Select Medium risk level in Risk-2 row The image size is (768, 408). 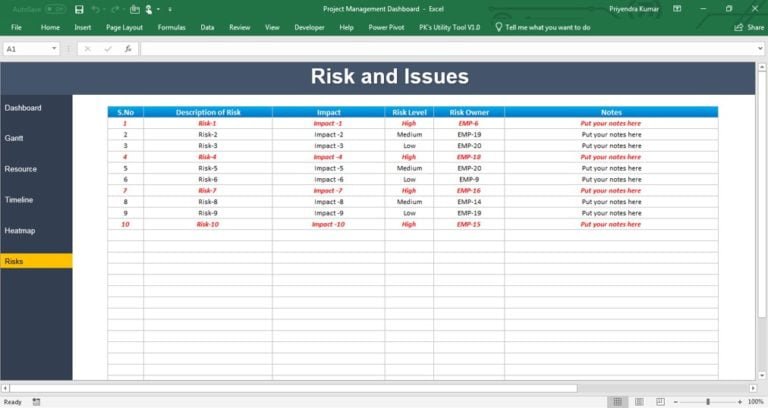pos(409,135)
